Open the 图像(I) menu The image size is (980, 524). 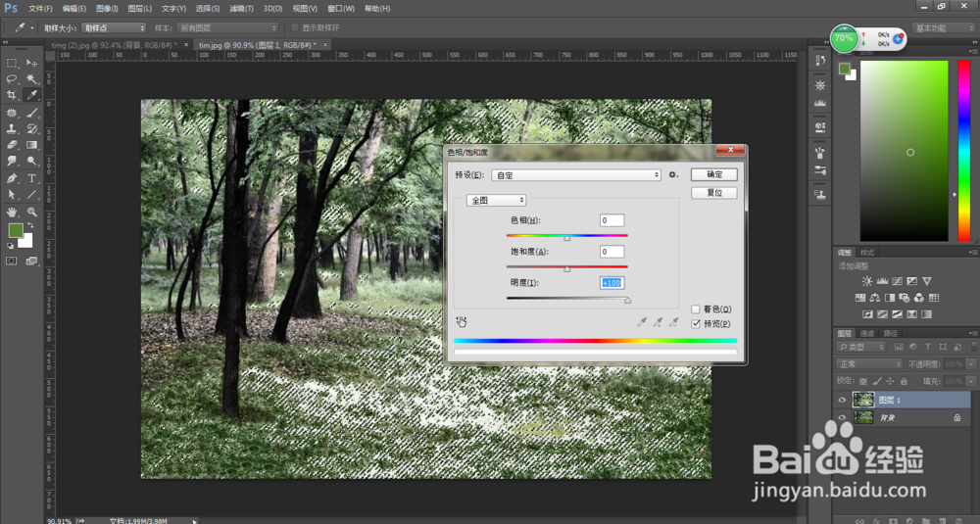coord(107,9)
